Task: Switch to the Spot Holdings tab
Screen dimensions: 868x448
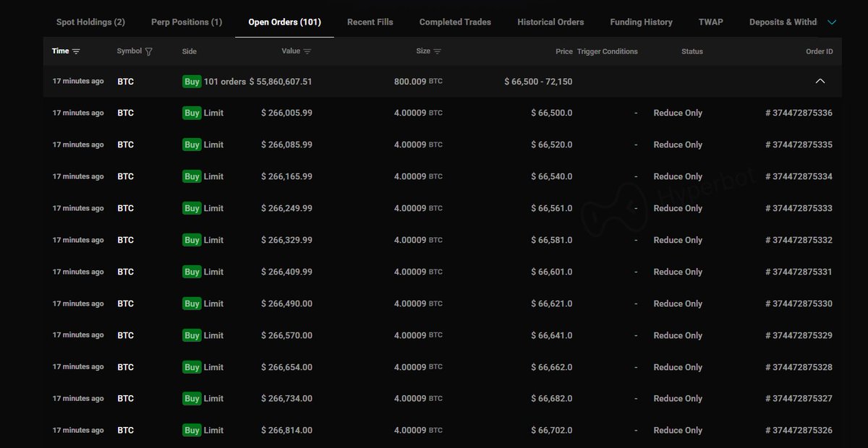Action: 90,22
